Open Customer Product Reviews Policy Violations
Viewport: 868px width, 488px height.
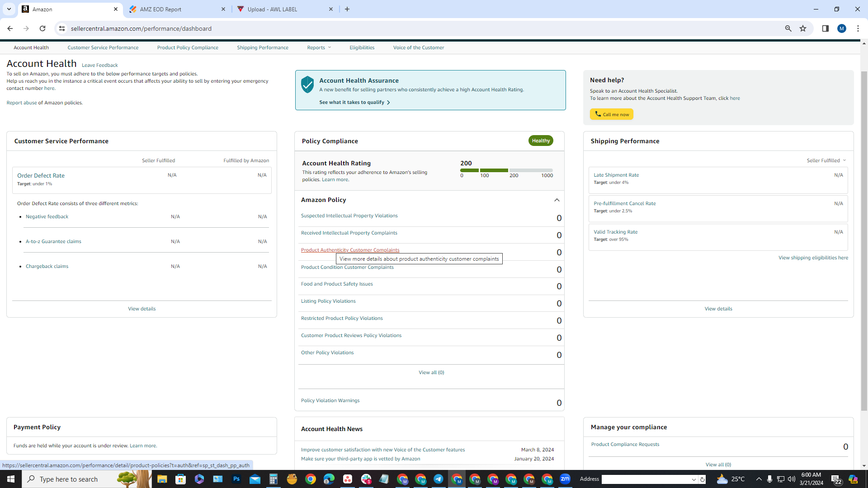[351, 335]
